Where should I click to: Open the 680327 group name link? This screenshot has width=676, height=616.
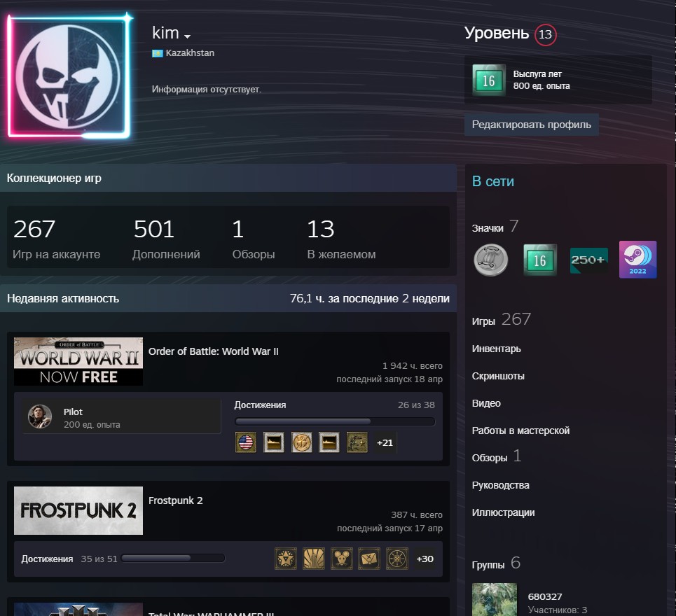[x=545, y=596]
